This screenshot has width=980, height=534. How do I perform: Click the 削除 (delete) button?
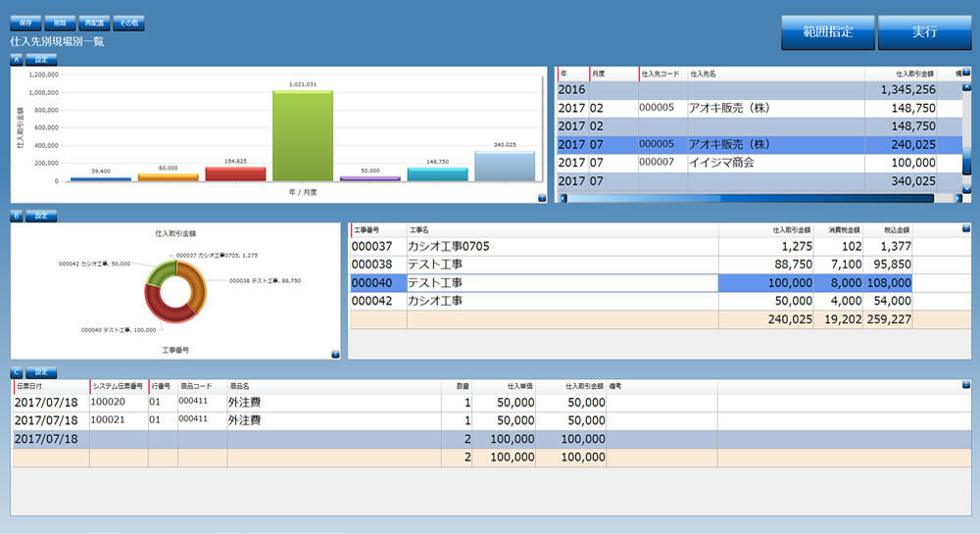point(59,23)
